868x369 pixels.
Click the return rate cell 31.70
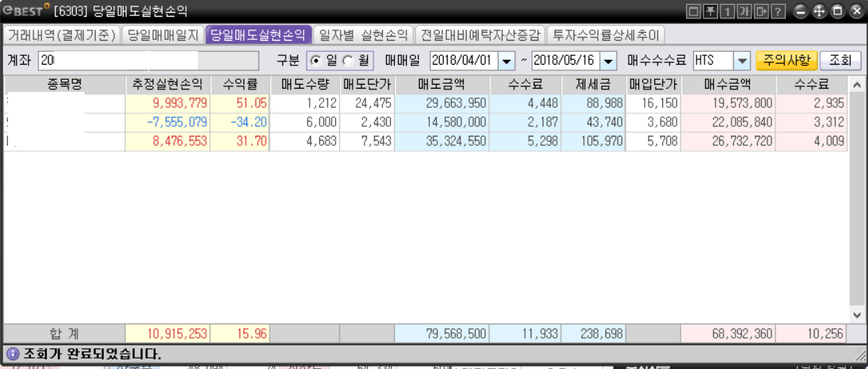pyautogui.click(x=239, y=141)
